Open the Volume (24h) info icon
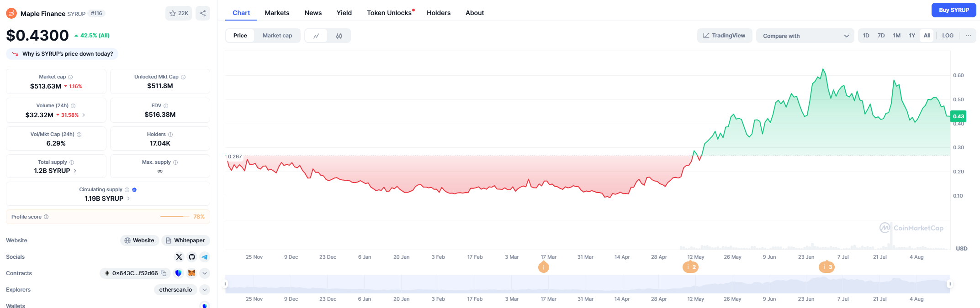This screenshot has height=308, width=980. tap(73, 106)
